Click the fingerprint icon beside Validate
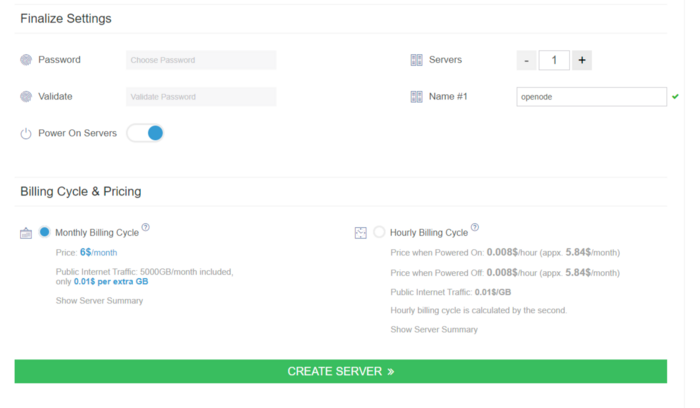 pyautogui.click(x=26, y=97)
